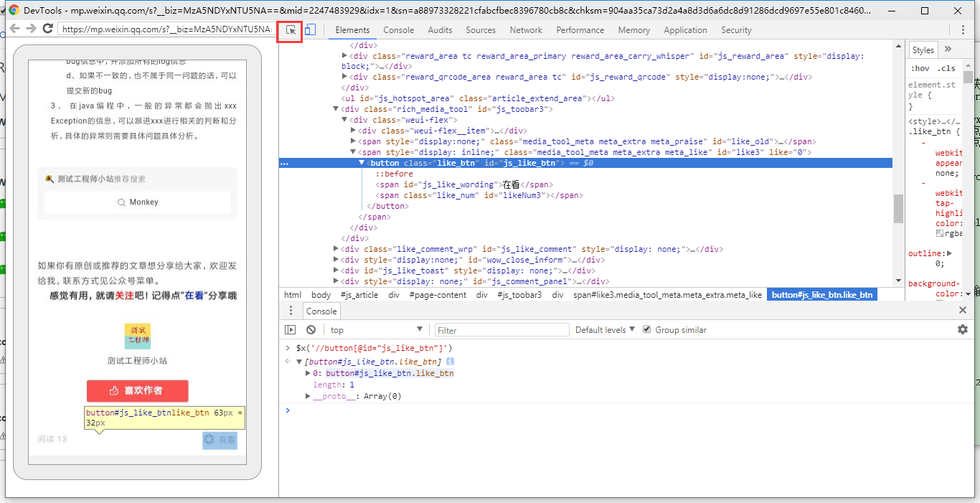Toggle the .cls element classes button
Viewport: 980px width, 503px height.
pyautogui.click(x=948, y=69)
